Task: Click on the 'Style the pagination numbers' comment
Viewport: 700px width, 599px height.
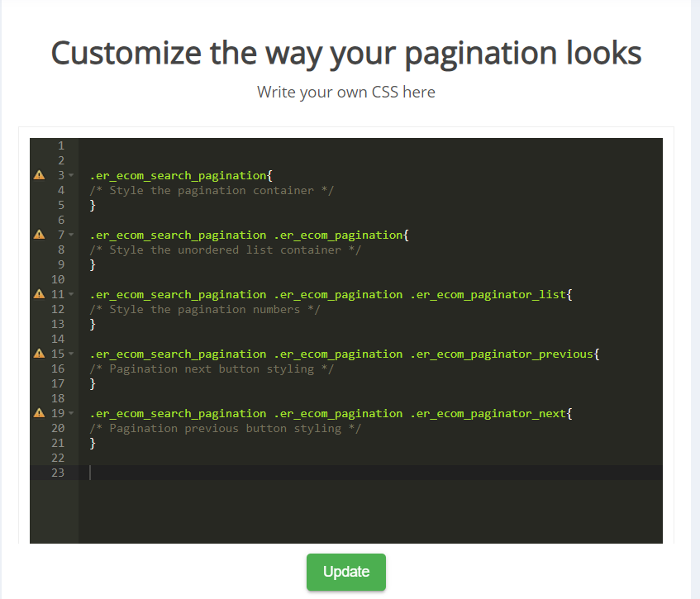Action: tap(205, 310)
